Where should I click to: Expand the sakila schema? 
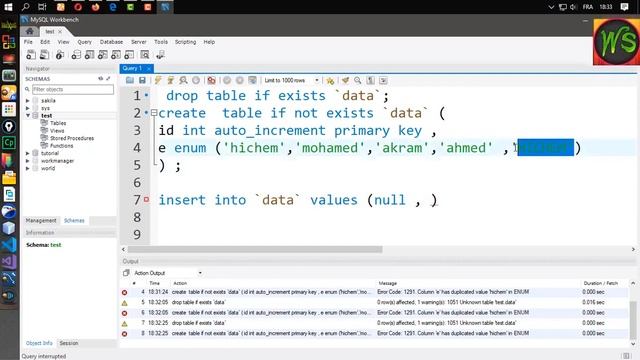[x=28, y=100]
